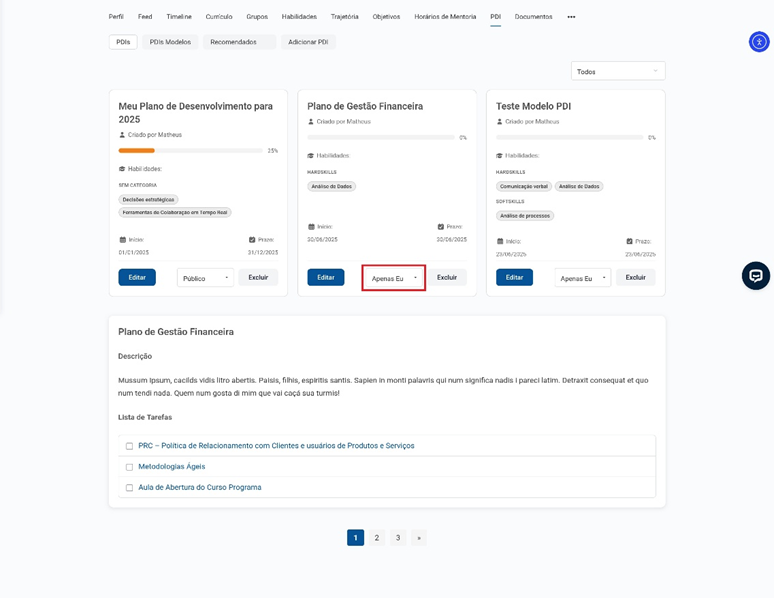Go to next page with the » arrow
The width and height of the screenshot is (774, 598).
click(x=418, y=538)
